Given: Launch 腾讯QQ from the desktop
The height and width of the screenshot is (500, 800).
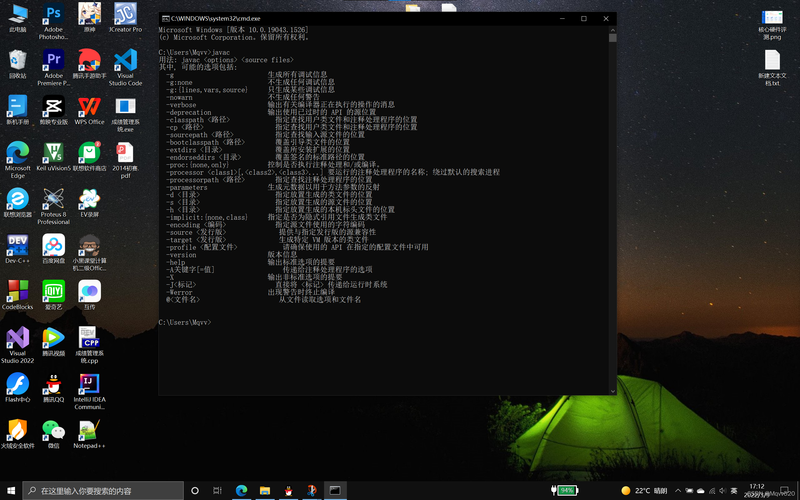Looking at the screenshot, I should coord(54,388).
